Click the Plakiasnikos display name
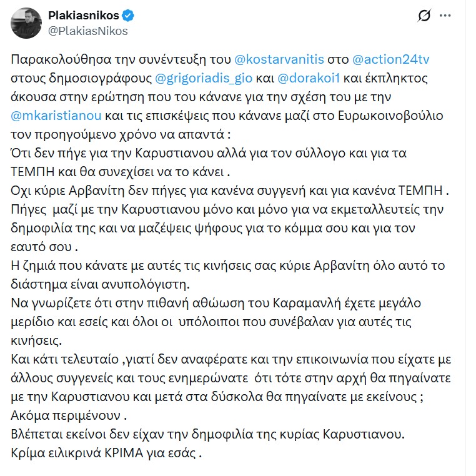476x476 pixels. 83,16
